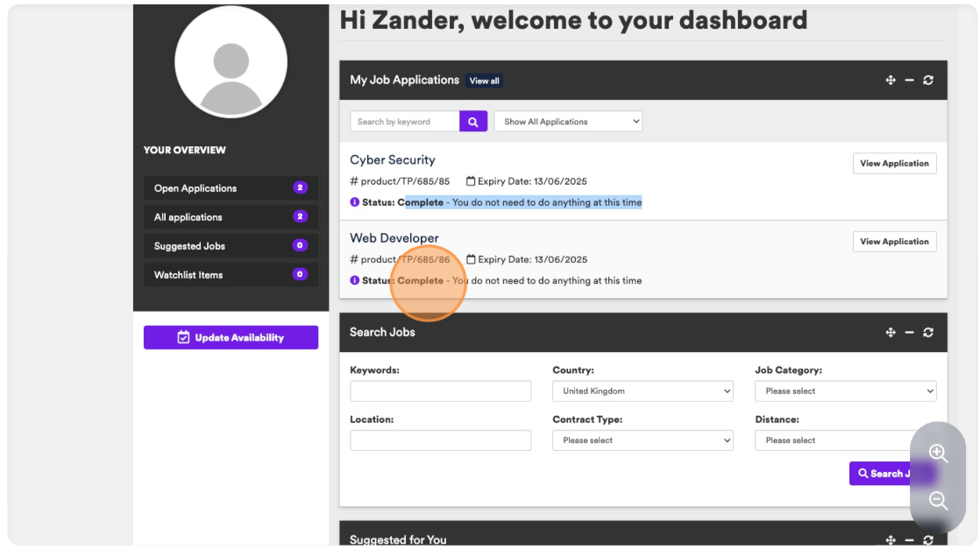Click the calendar icon for Web Developer expiry
This screenshot has width=980, height=550.
(x=471, y=259)
